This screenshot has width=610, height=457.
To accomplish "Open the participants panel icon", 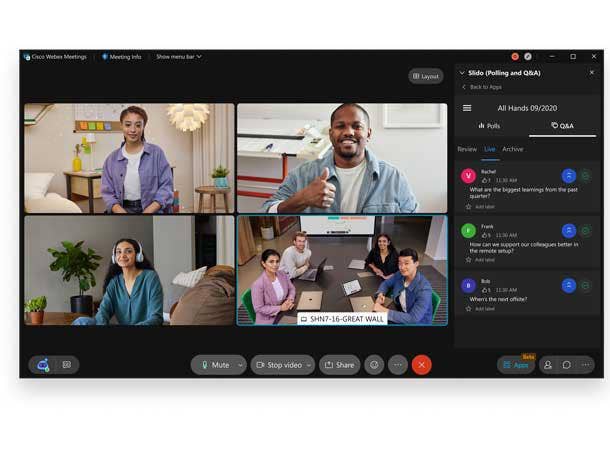I will 548,365.
